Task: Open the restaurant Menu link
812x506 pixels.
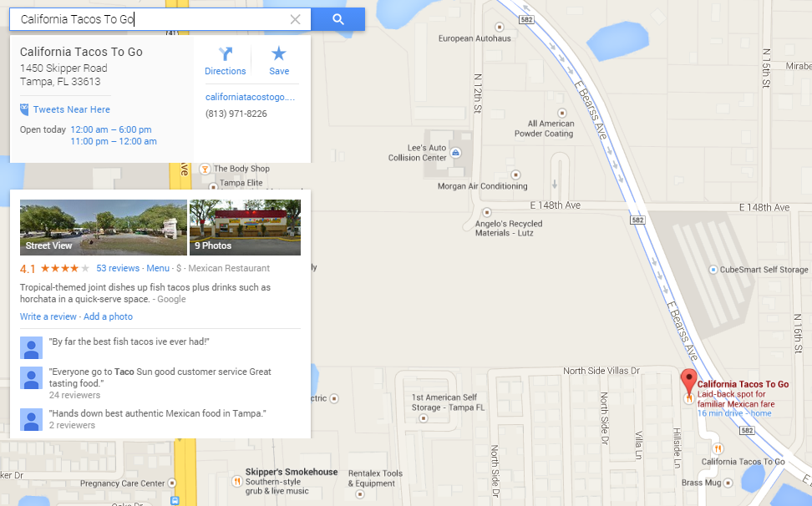Action: (158, 268)
